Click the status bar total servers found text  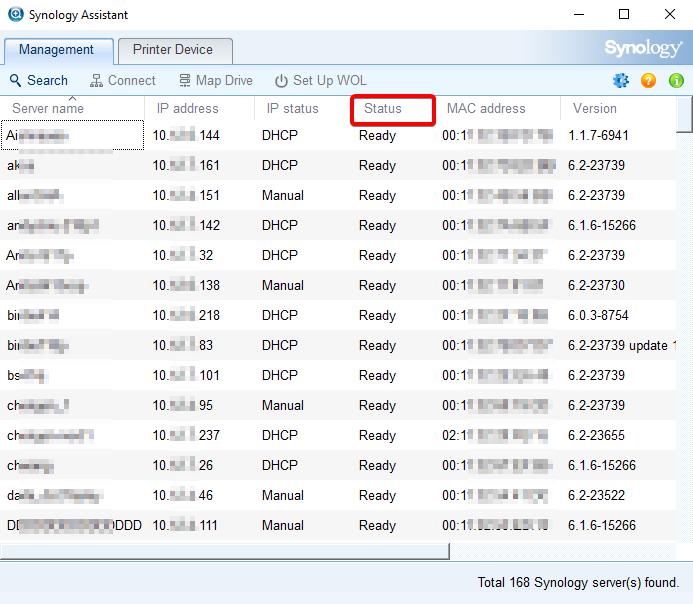pos(578,582)
